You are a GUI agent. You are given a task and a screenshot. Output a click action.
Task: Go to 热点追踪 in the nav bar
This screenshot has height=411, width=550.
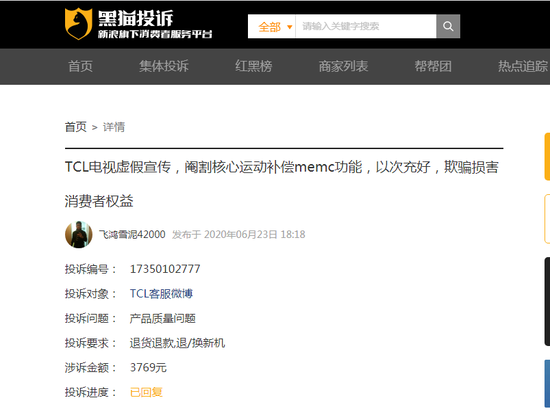[x=523, y=66]
